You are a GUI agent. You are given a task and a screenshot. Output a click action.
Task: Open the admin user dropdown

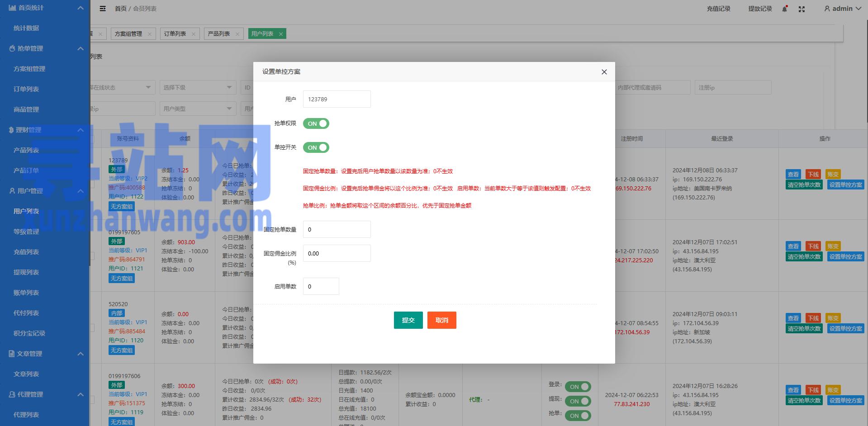842,9
